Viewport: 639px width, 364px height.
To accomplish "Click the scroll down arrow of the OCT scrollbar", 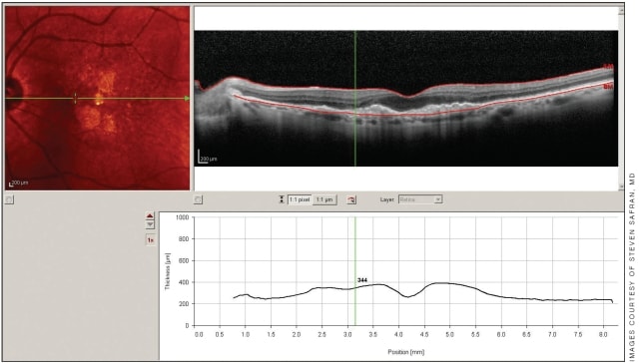I will [x=621, y=186].
